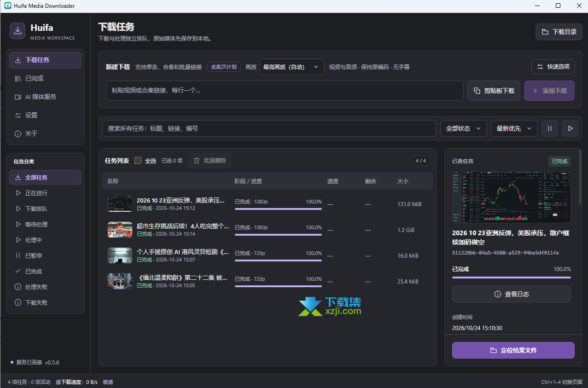Select 全部任务 category
The width and height of the screenshot is (588, 388).
45,177
